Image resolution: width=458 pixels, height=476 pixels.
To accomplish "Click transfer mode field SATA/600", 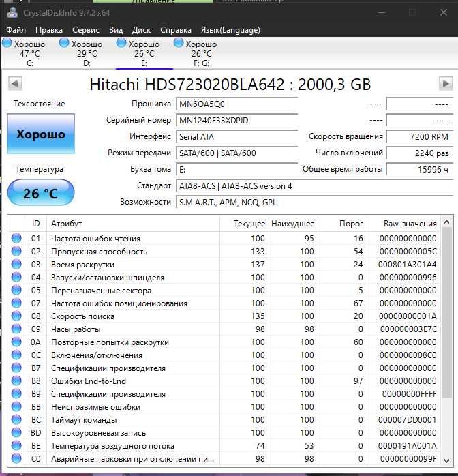I will [237, 153].
